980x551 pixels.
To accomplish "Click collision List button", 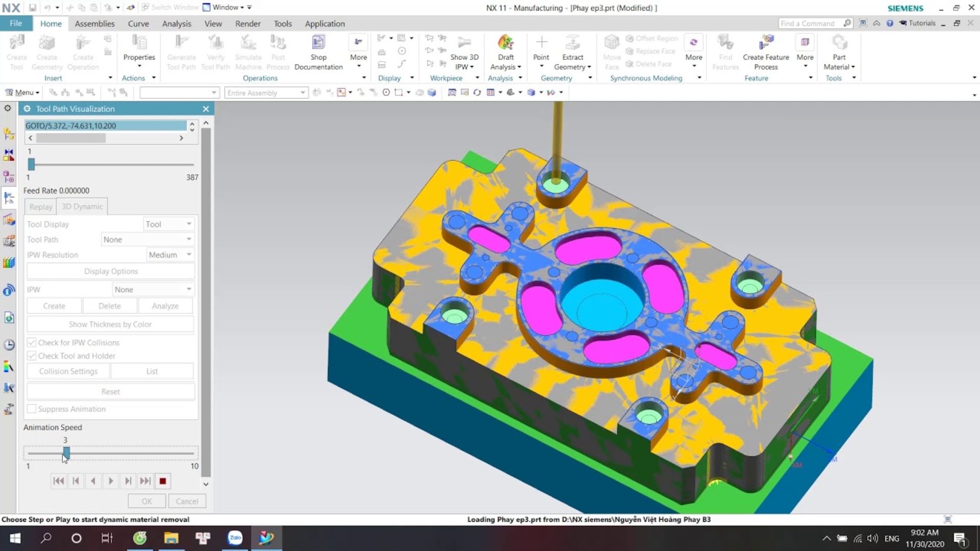I will click(x=152, y=371).
